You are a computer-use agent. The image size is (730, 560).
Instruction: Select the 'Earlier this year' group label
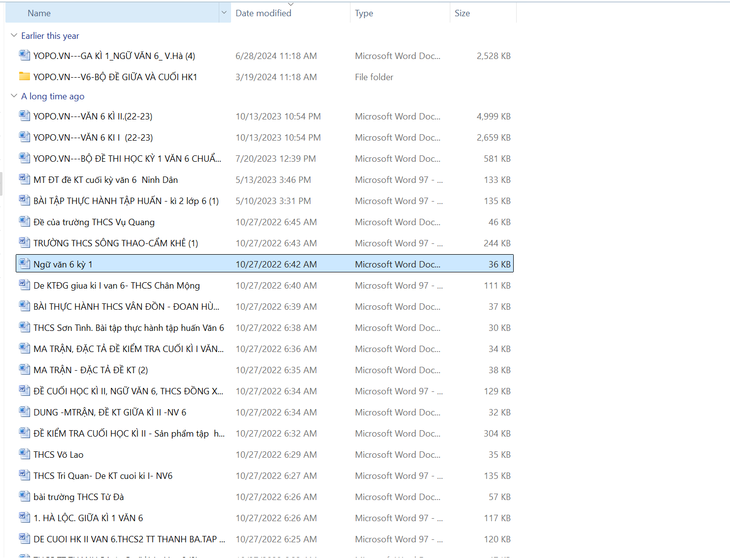[x=50, y=36]
